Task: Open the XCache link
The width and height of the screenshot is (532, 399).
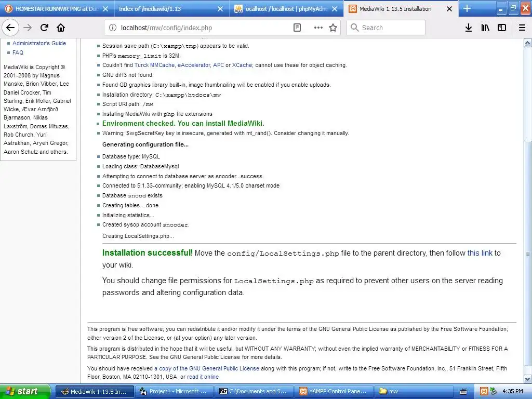Action: click(242, 65)
